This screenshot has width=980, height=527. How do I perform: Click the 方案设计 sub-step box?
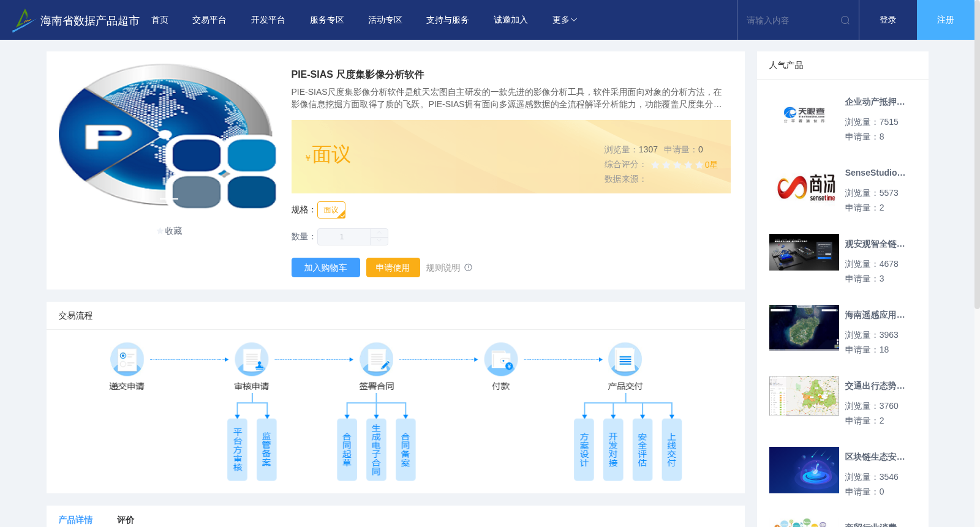click(584, 449)
